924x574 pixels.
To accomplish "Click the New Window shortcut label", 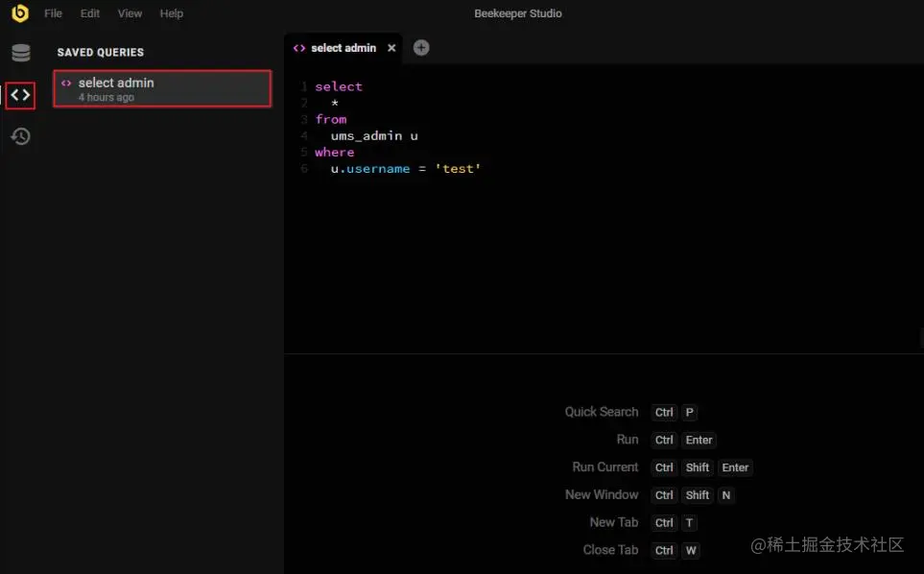I will point(601,495).
